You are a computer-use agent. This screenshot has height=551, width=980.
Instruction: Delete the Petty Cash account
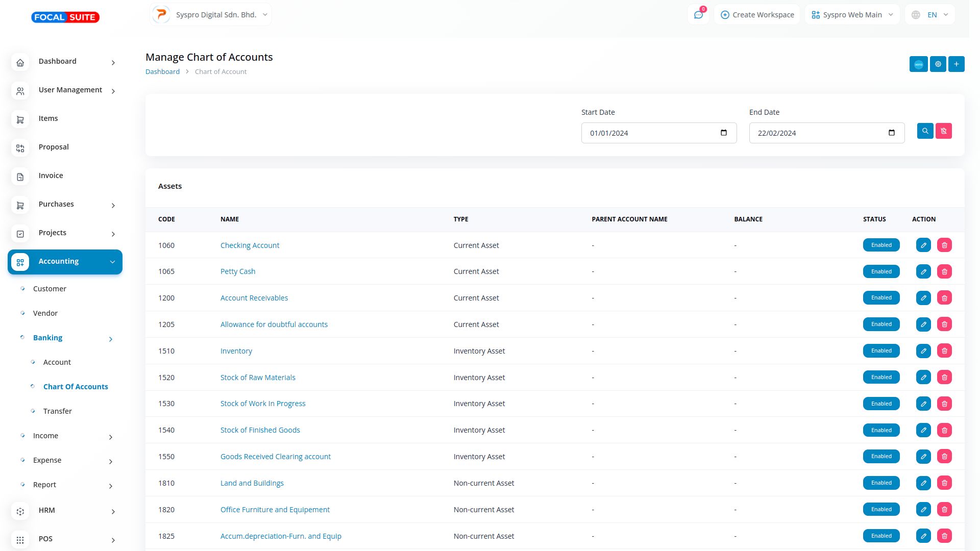944,272
